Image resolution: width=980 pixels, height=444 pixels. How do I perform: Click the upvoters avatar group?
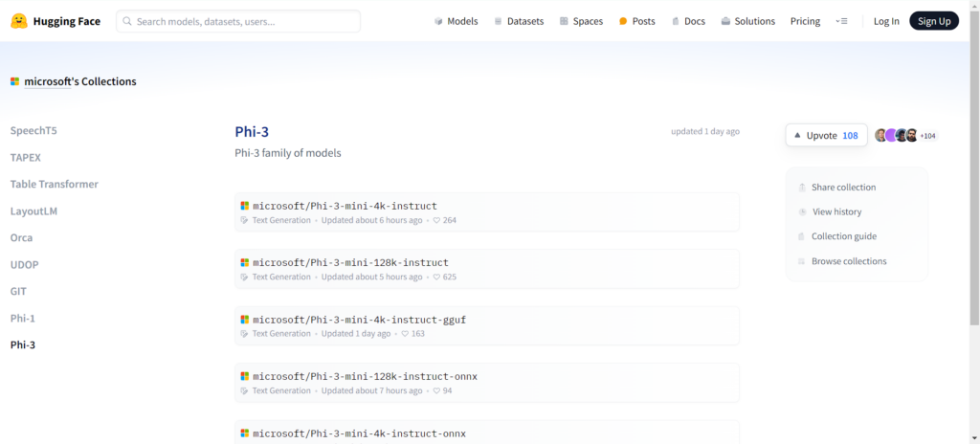(905, 136)
